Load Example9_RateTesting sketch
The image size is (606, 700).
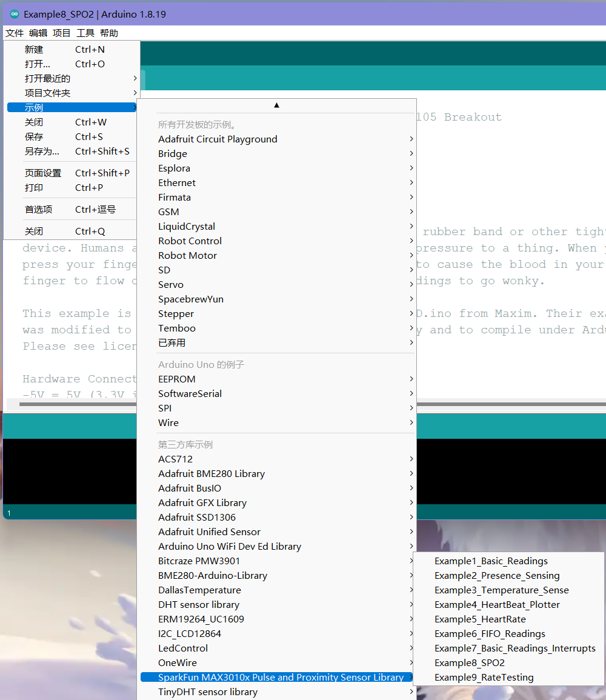[x=508, y=677]
